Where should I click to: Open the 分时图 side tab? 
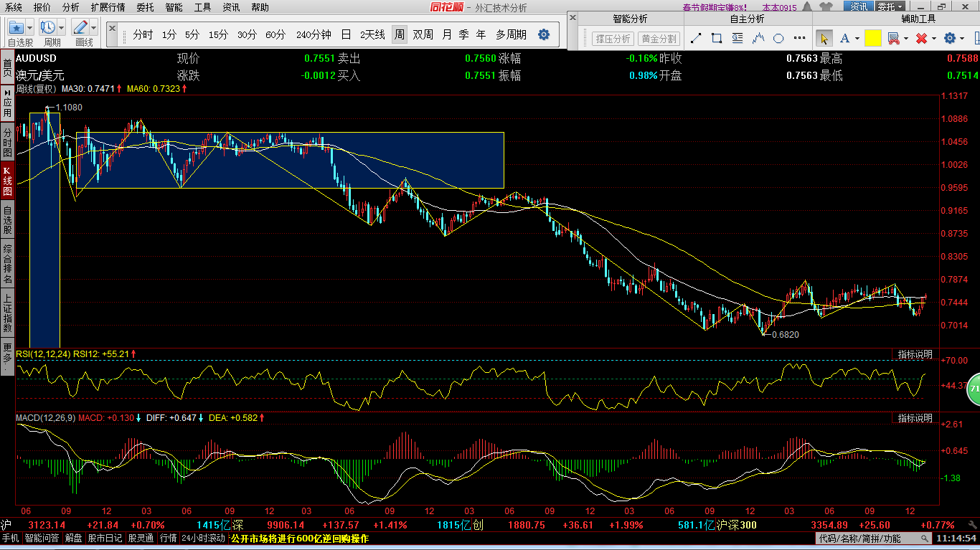tap(7, 142)
